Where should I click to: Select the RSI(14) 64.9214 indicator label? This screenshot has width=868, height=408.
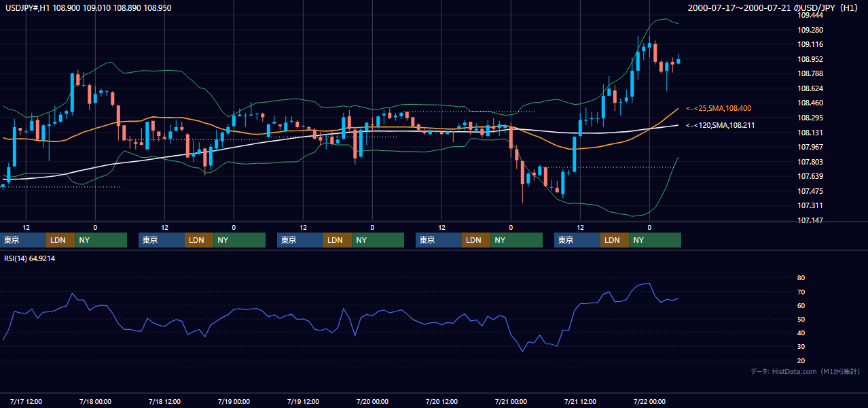click(x=30, y=258)
